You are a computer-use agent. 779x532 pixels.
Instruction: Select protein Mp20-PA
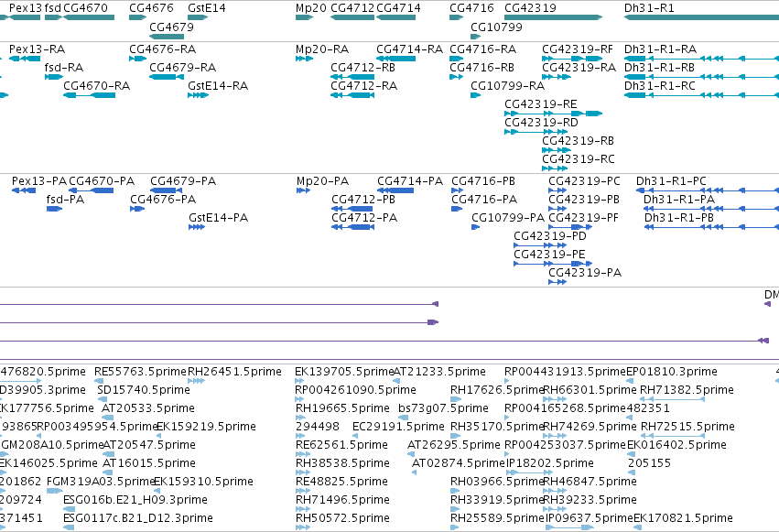(x=323, y=181)
